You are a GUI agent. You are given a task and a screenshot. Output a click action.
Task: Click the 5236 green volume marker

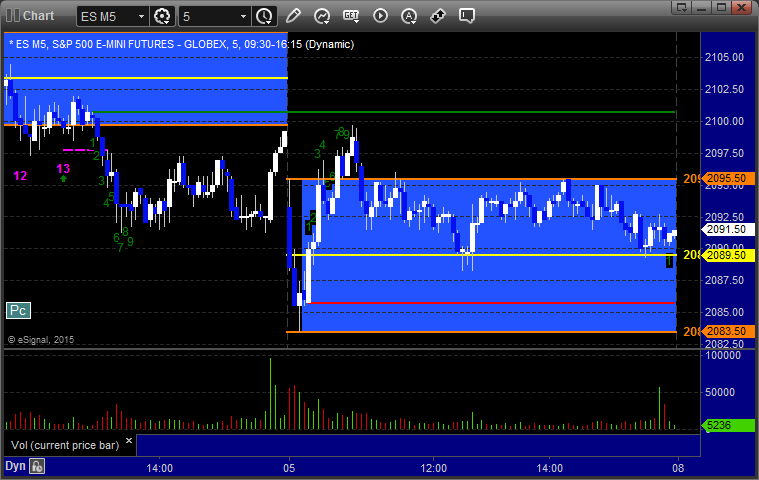pyautogui.click(x=729, y=425)
